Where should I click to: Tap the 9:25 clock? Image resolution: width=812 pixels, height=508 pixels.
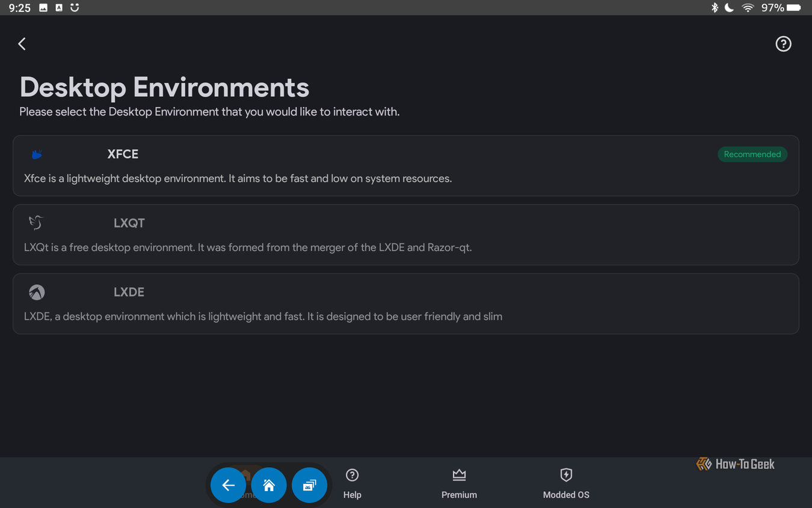[x=20, y=8]
